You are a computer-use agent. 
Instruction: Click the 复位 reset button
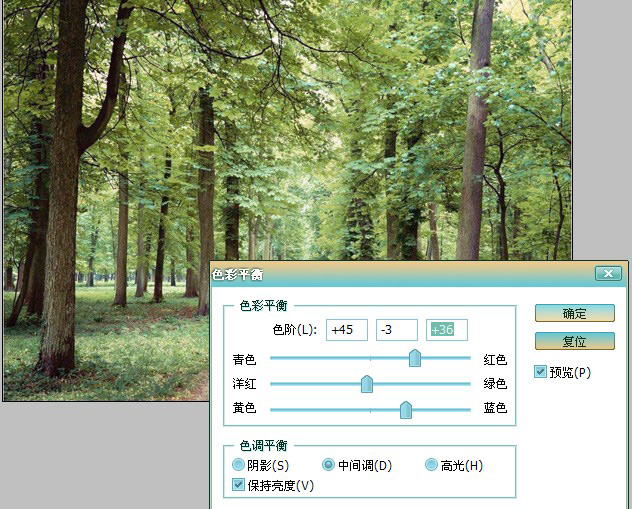(574, 341)
